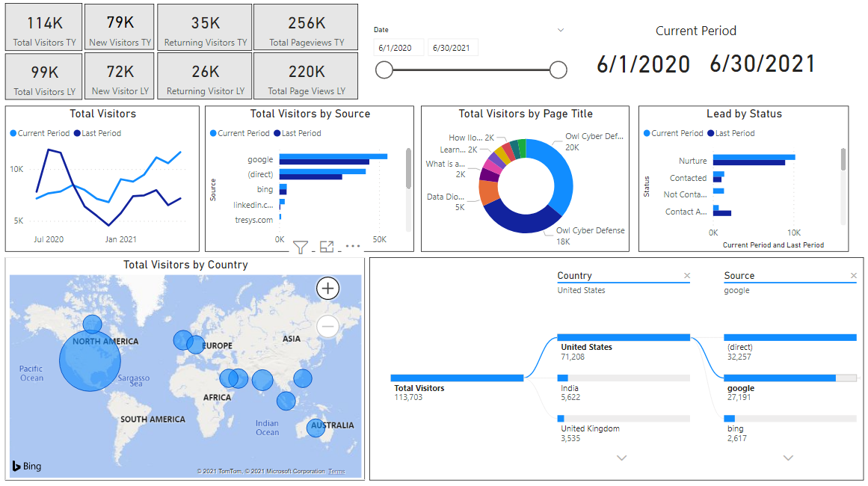Grab the left handle of date slider
Screen dimensions: 868x486
(384, 70)
